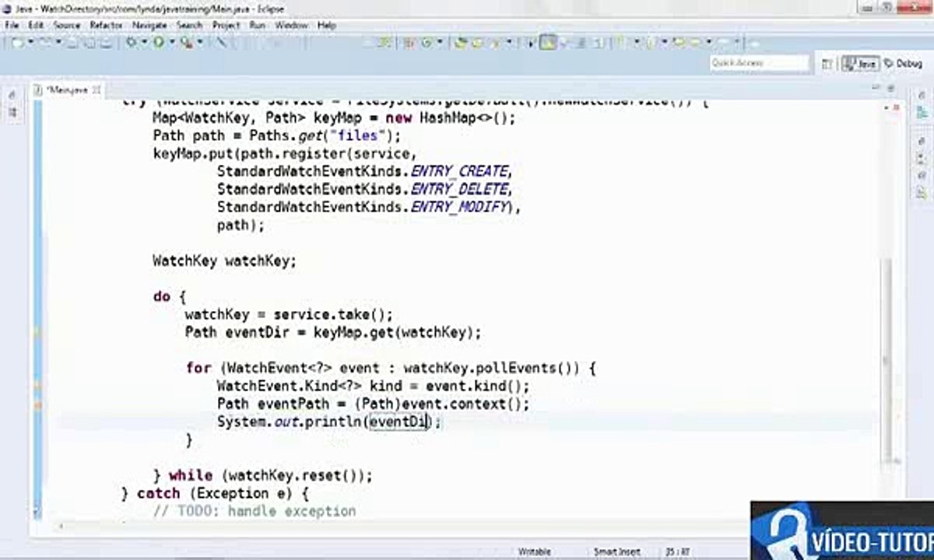This screenshot has width=934, height=560.
Task: Click the TODO handle exception comment
Action: (x=254, y=511)
